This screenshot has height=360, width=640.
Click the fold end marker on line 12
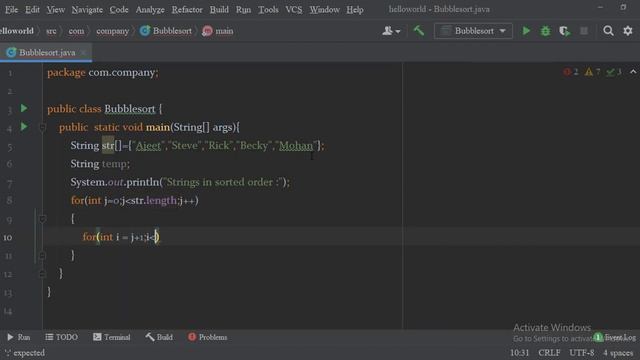[42, 274]
